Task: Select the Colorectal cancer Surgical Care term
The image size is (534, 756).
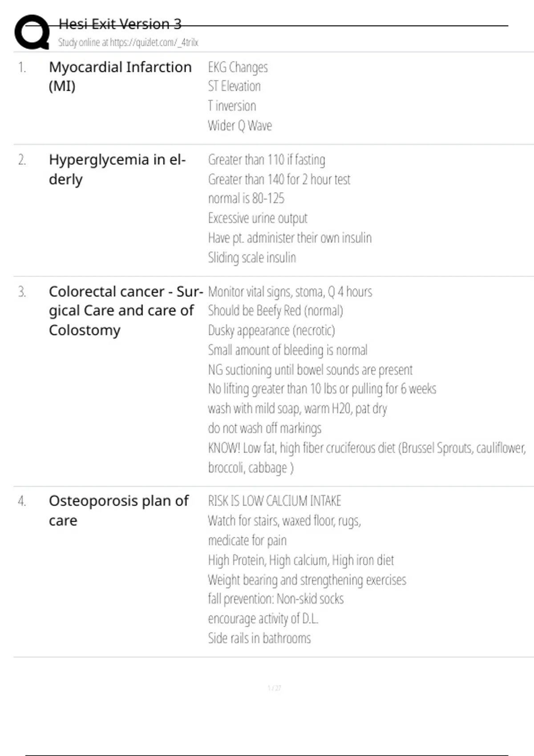Action: pos(125,310)
